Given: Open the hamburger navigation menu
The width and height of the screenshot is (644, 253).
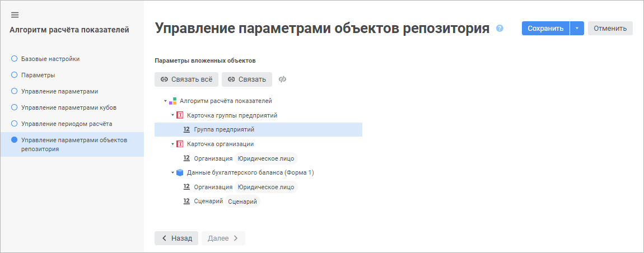Looking at the screenshot, I should pyautogui.click(x=15, y=15).
